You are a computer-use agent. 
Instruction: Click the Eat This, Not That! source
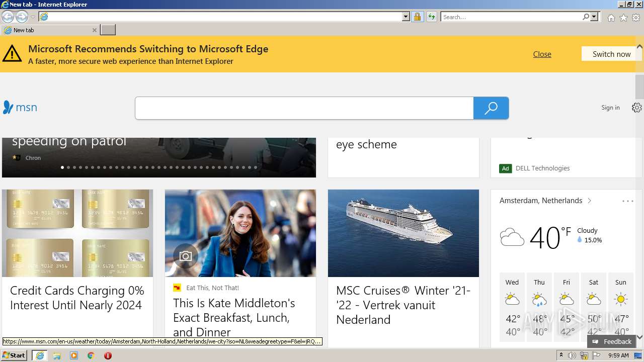pyautogui.click(x=212, y=288)
